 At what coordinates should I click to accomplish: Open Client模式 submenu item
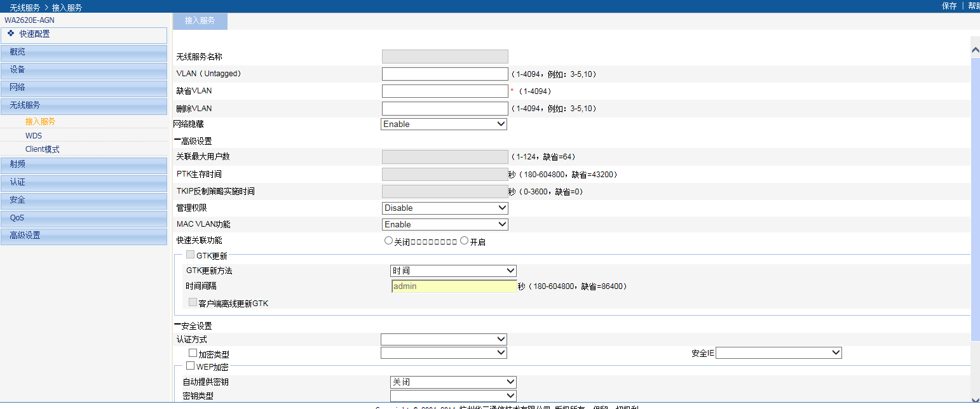point(43,149)
